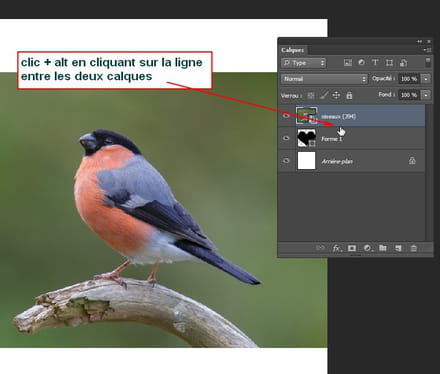Open the layer filter Type dropdown

click(303, 63)
